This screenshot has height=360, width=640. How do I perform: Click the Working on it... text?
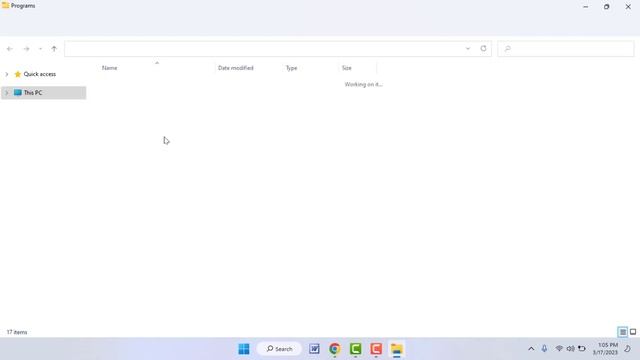[363, 84]
